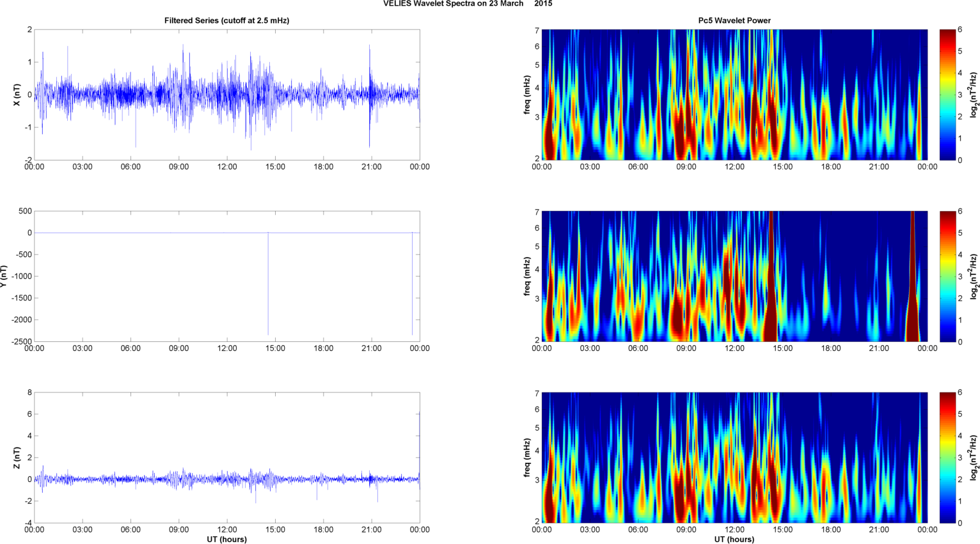980x544 pixels.
Task: Click UT (hours) label under Z series plot
Action: 227,539
